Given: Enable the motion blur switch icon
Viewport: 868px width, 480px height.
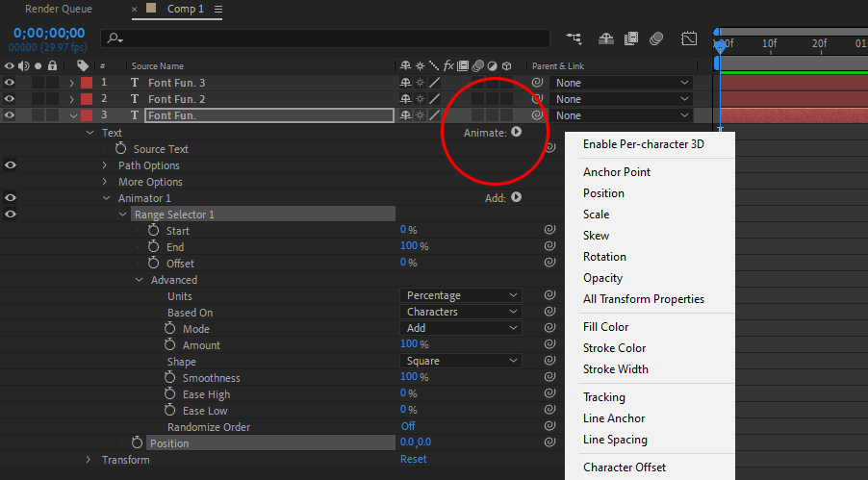Looking at the screenshot, I should tap(656, 38).
